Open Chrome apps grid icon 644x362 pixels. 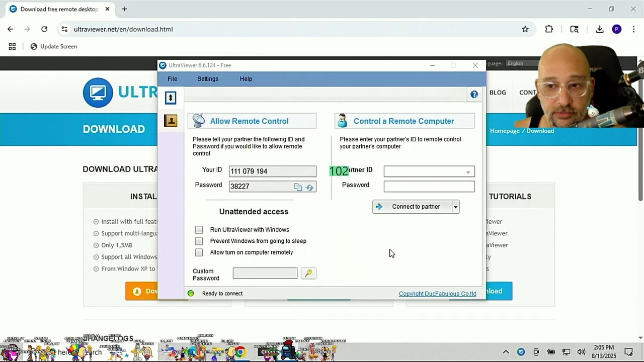click(12, 46)
